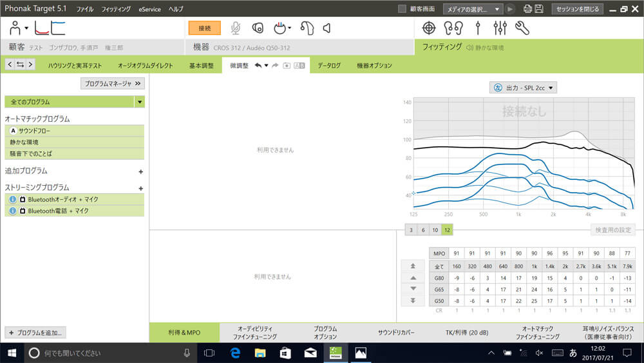This screenshot has width=644, height=363.
Task: Open the 出力 - SPL 2cc dropdown
Action: (x=523, y=88)
